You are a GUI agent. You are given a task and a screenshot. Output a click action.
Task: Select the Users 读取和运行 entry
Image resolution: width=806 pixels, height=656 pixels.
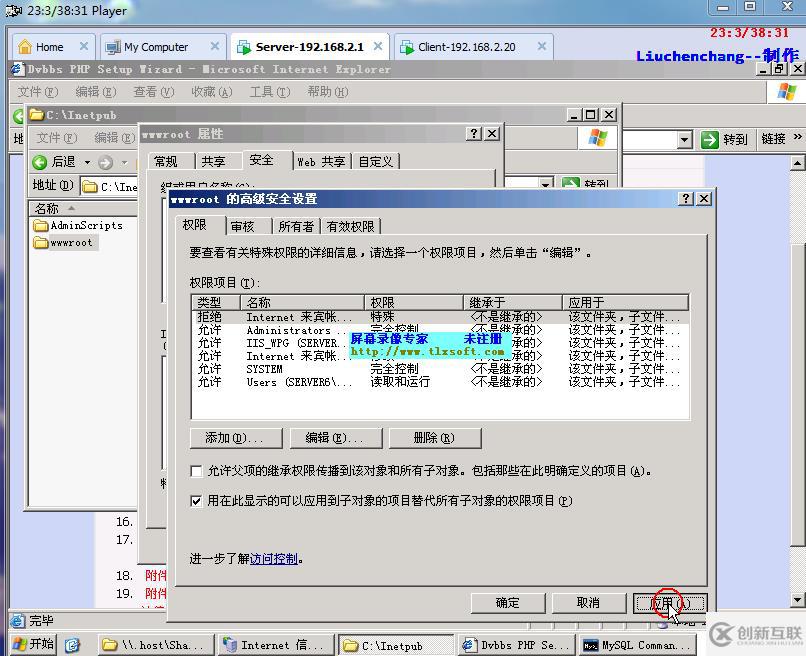[x=440, y=382]
